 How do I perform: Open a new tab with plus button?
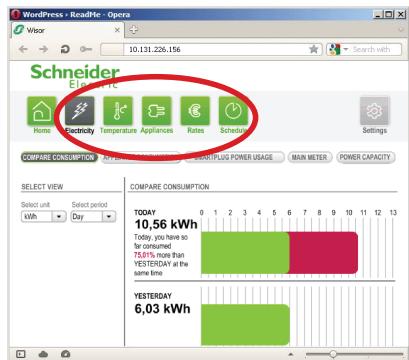click(133, 30)
